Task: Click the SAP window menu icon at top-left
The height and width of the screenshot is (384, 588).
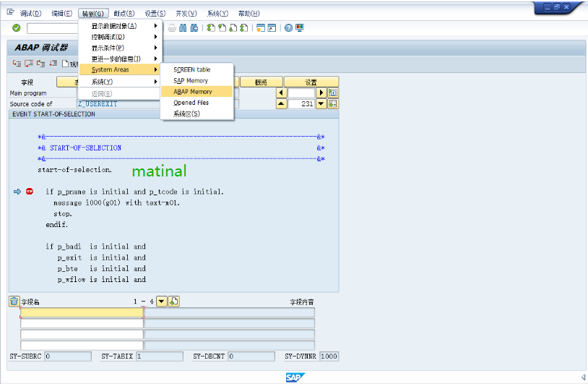Action: pos(11,12)
